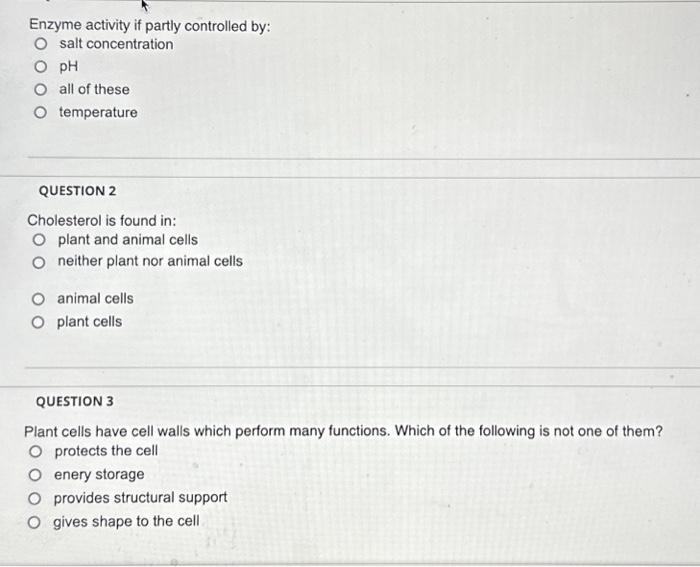Click the animal cells label text
The width and height of the screenshot is (700, 567).
click(95, 298)
